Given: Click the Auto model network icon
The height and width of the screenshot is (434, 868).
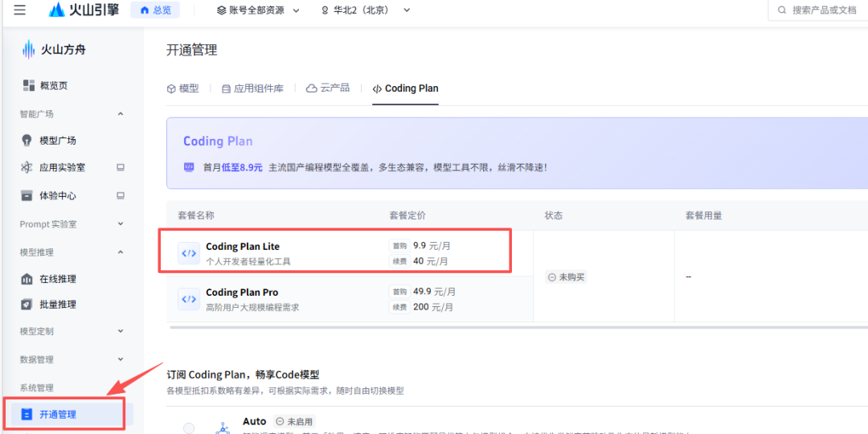Looking at the screenshot, I should [x=223, y=428].
